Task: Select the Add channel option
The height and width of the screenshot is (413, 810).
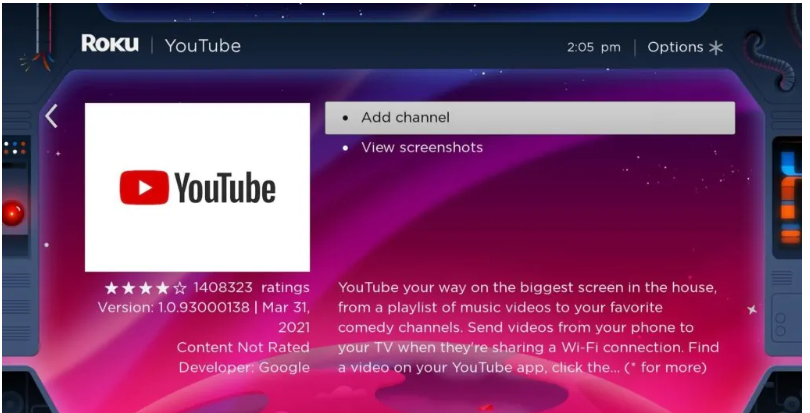Action: [529, 118]
